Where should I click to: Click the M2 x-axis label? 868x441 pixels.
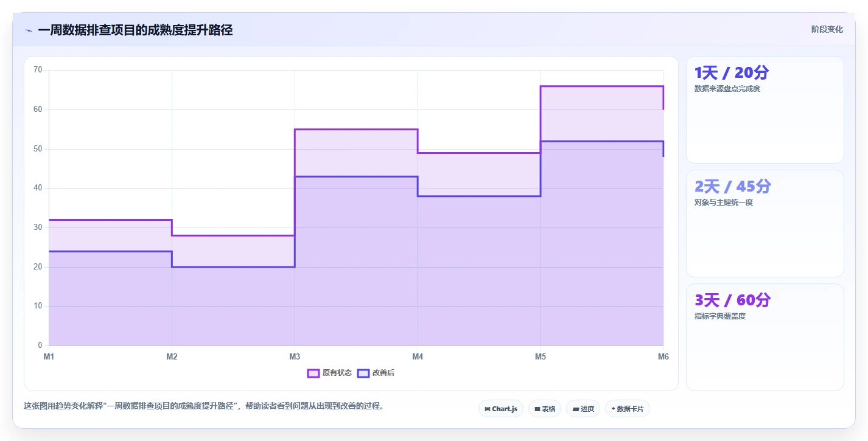point(172,356)
